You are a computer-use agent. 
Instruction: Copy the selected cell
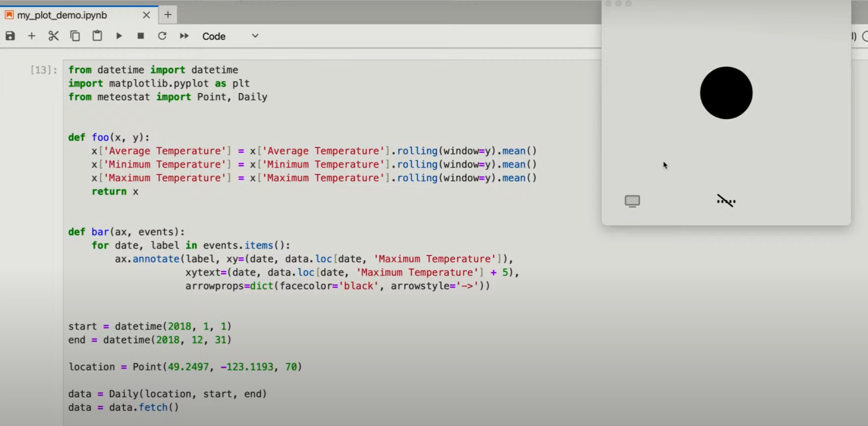pos(75,36)
